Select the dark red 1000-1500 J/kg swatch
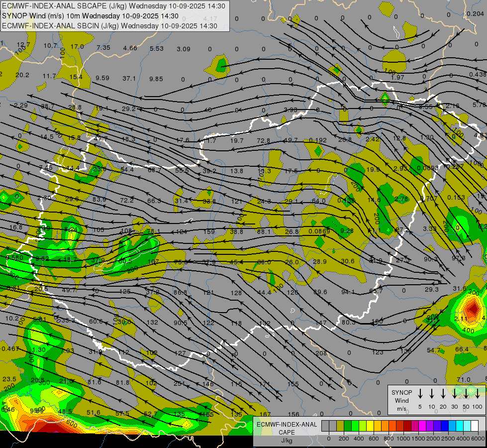The height and width of the screenshot is (448, 487). click(x=407, y=426)
